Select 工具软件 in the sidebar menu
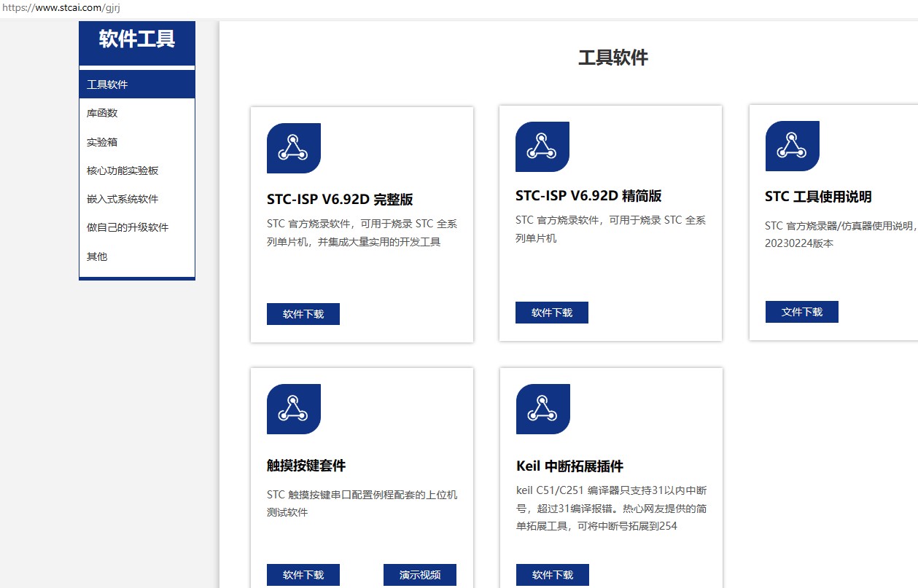Viewport: 918px width, 588px height. click(137, 85)
